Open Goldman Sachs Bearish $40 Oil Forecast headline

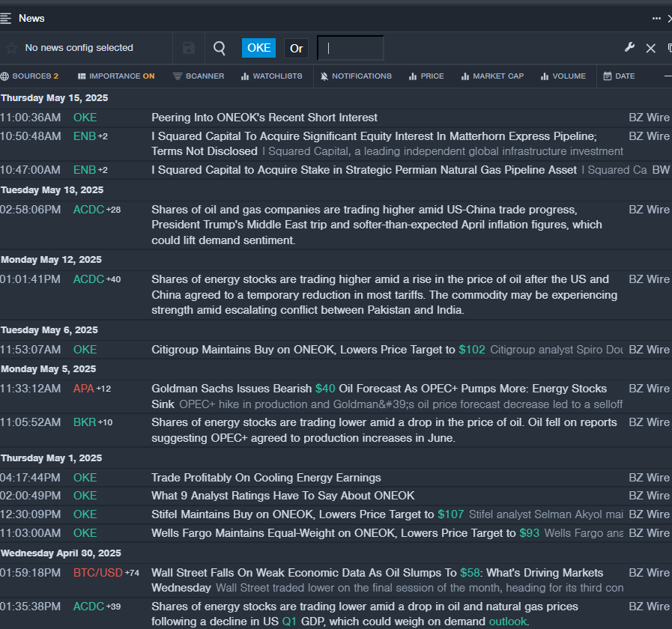tap(379, 396)
